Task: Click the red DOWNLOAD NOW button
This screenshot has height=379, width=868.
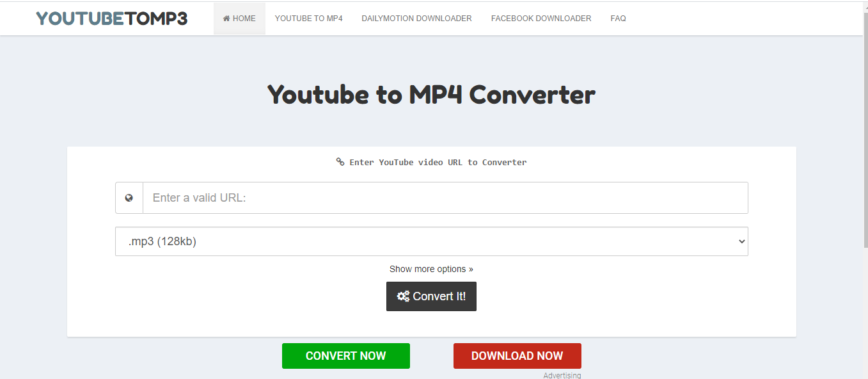Action: point(517,356)
